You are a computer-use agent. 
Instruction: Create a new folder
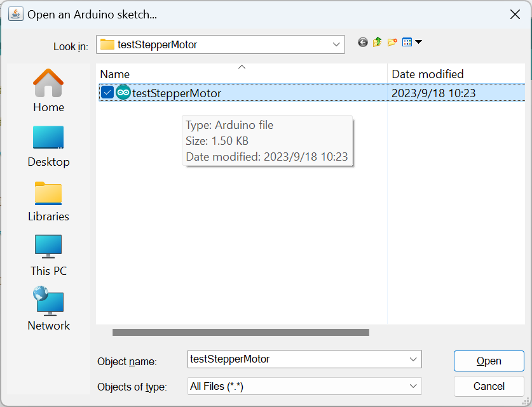[x=392, y=43]
